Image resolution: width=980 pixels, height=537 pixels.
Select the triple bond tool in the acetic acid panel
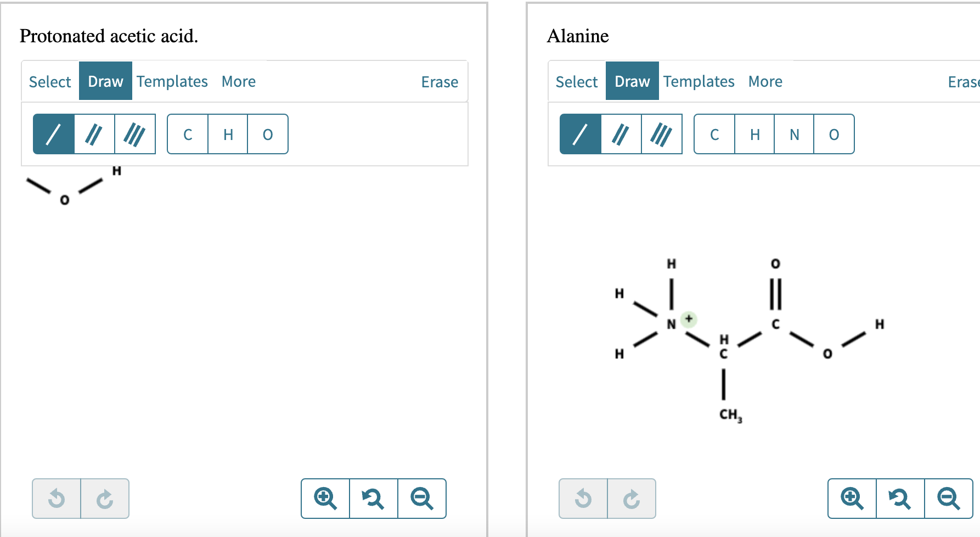[x=135, y=133]
